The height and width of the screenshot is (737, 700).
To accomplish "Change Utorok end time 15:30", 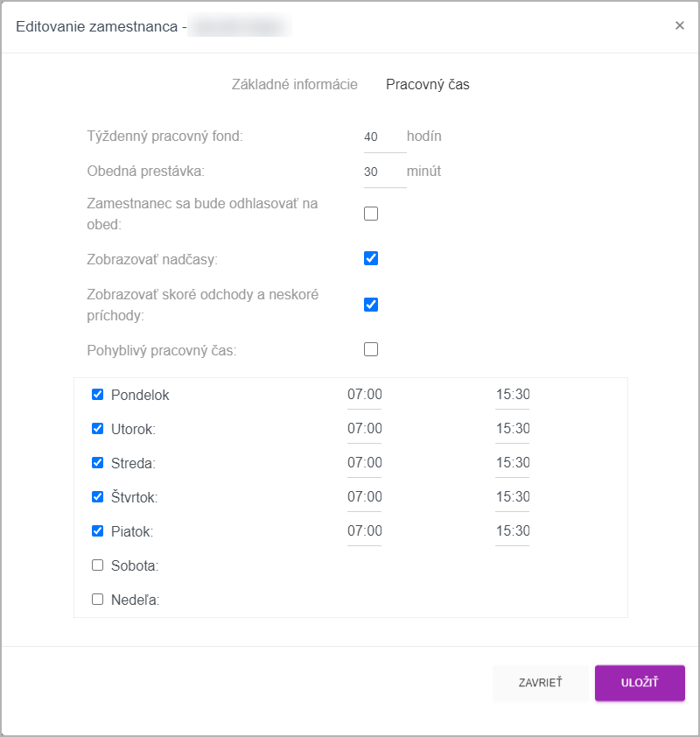I will 513,429.
